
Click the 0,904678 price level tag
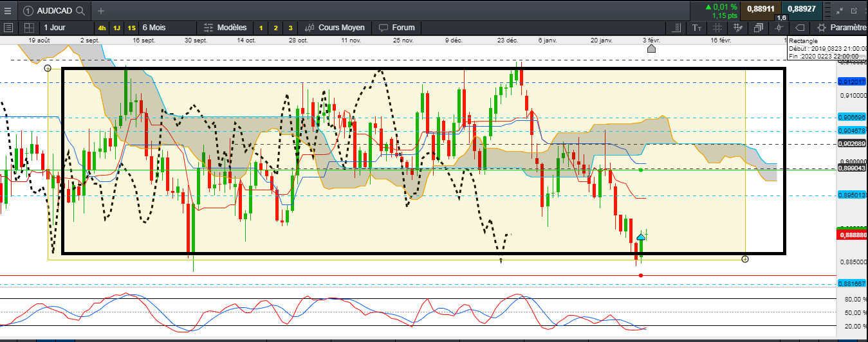pos(853,130)
